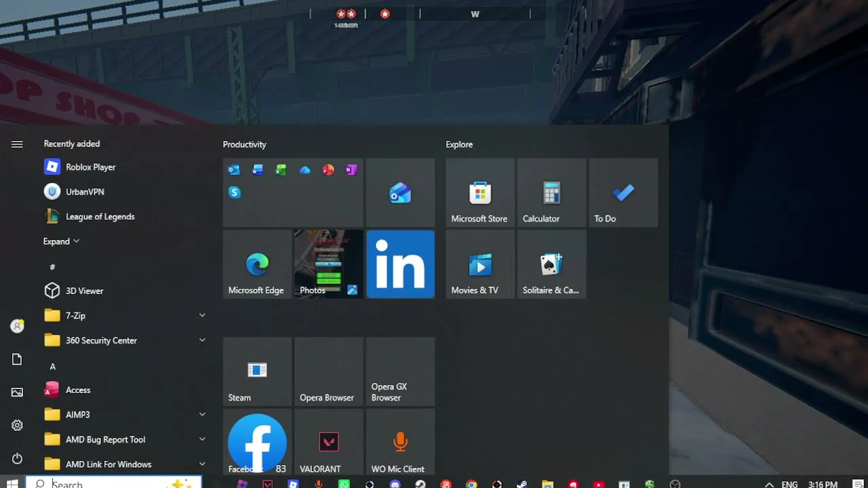The width and height of the screenshot is (868, 488).
Task: Open OneDrive from the Office tile group
Action: pyautogui.click(x=304, y=169)
